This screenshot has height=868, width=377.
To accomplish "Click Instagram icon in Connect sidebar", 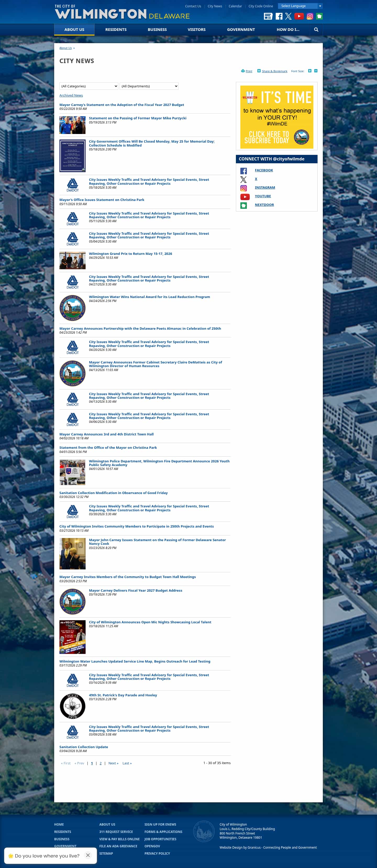I will pyautogui.click(x=243, y=188).
